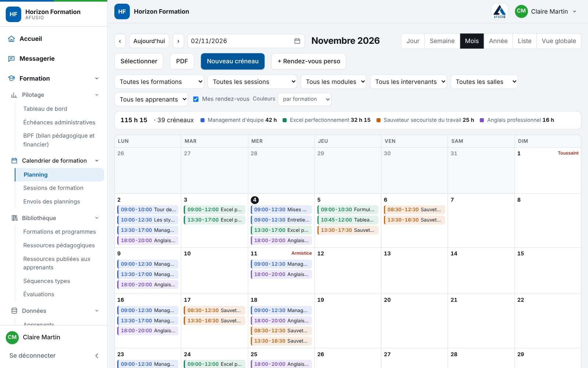Click the Accueil home icon

11,39
